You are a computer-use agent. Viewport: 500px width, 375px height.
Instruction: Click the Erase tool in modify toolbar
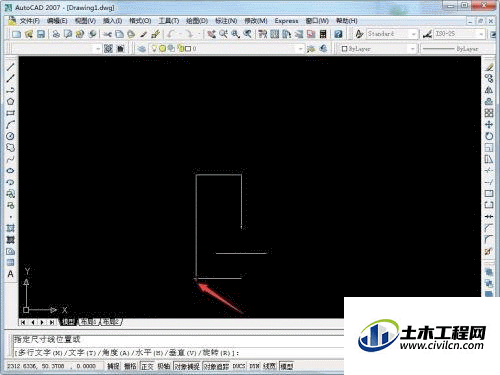[x=489, y=67]
